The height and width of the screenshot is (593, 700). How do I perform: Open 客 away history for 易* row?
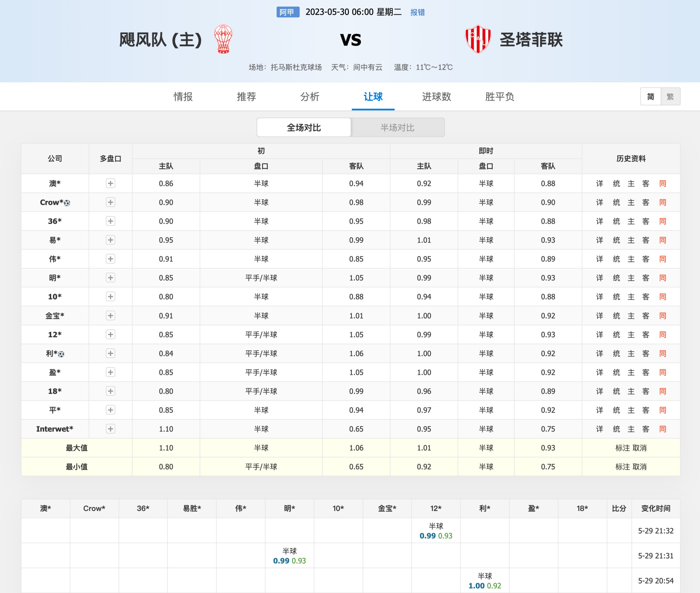(646, 240)
